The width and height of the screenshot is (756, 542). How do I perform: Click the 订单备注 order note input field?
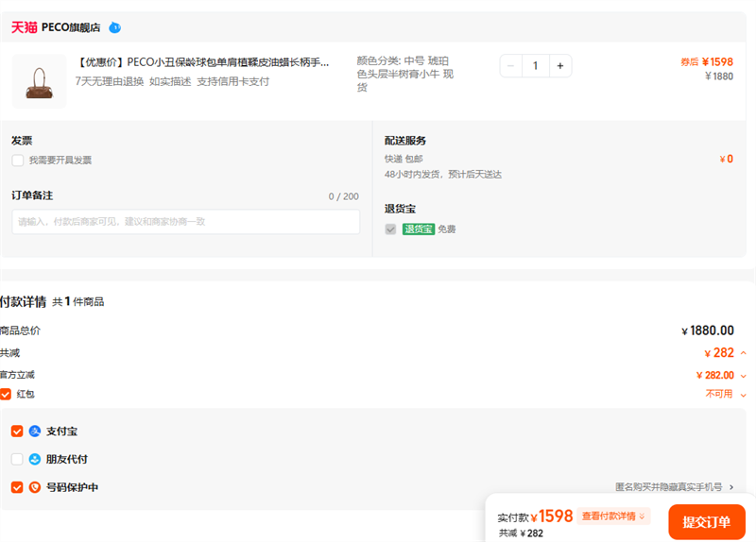point(186,222)
